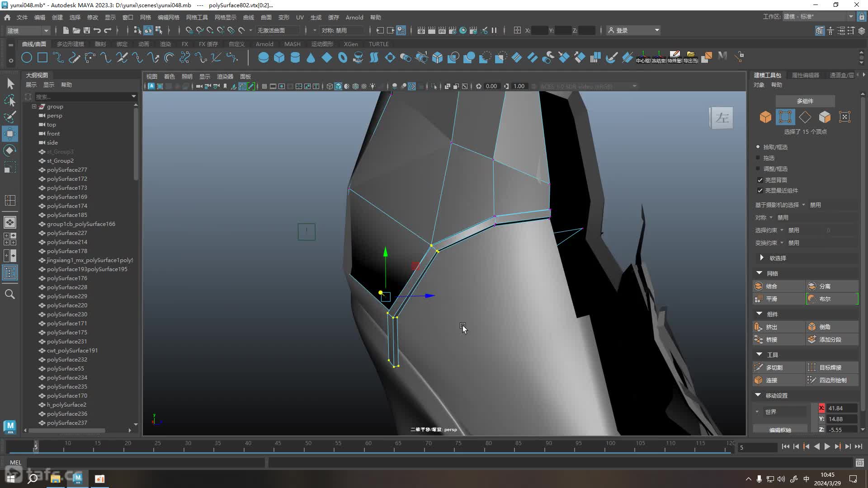The width and height of the screenshot is (868, 488).
Task: Select the pick/marquee radio option
Action: pyautogui.click(x=758, y=147)
